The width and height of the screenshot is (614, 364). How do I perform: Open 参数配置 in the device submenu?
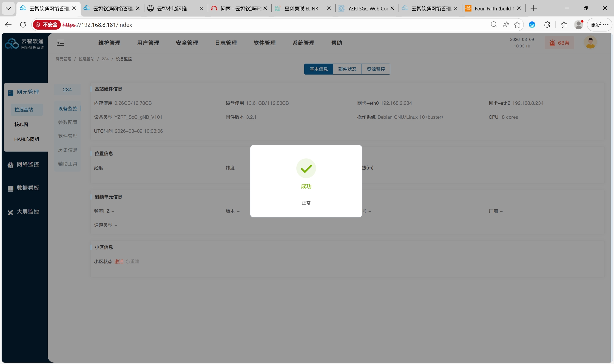[68, 123]
